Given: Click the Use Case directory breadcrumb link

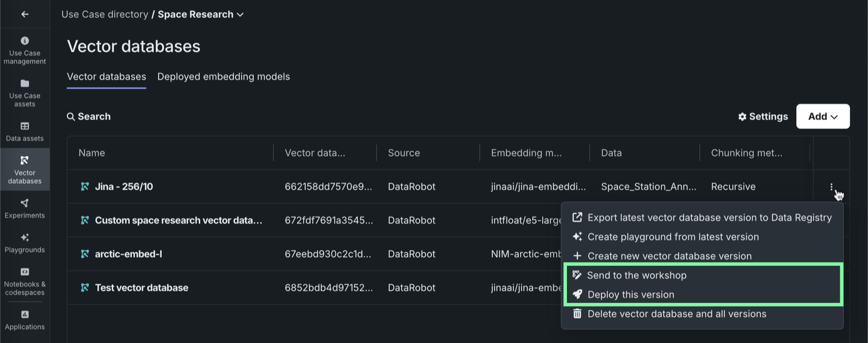Looking at the screenshot, I should click(x=104, y=14).
